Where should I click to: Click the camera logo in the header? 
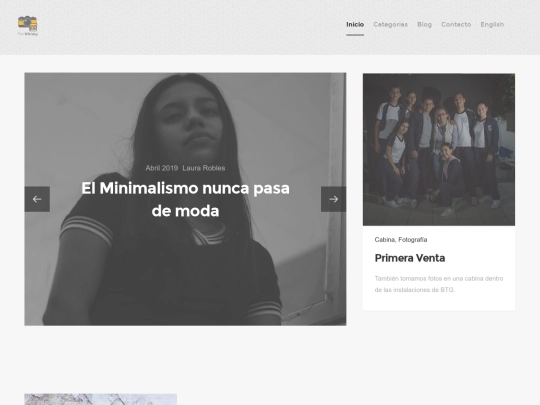pyautogui.click(x=28, y=25)
